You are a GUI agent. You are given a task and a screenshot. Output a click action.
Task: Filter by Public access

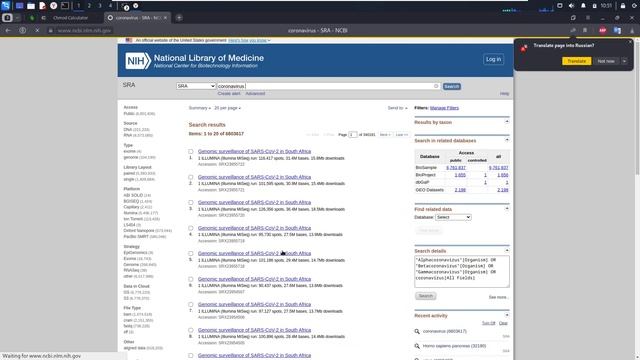pyautogui.click(x=129, y=113)
